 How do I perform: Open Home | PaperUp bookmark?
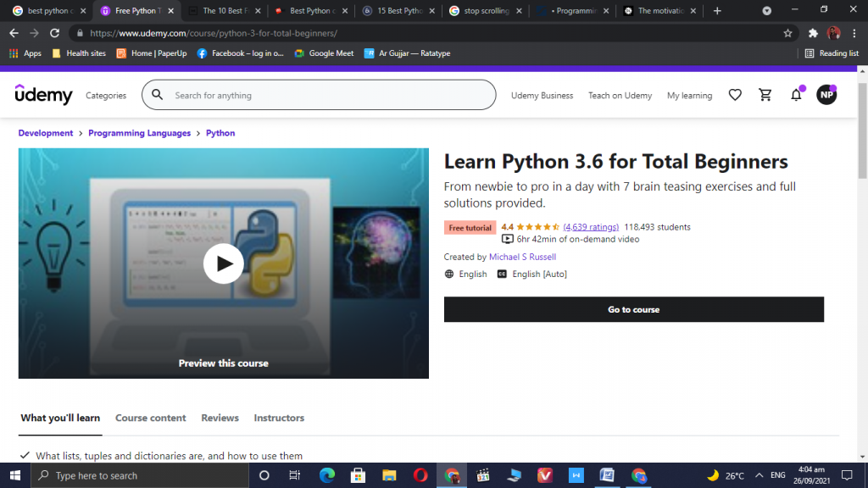(152, 53)
